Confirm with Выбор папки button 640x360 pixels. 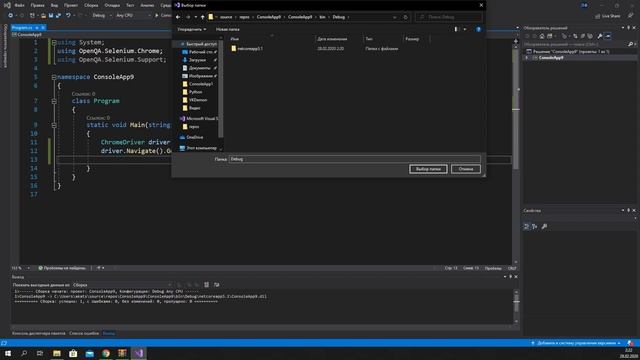coord(428,169)
